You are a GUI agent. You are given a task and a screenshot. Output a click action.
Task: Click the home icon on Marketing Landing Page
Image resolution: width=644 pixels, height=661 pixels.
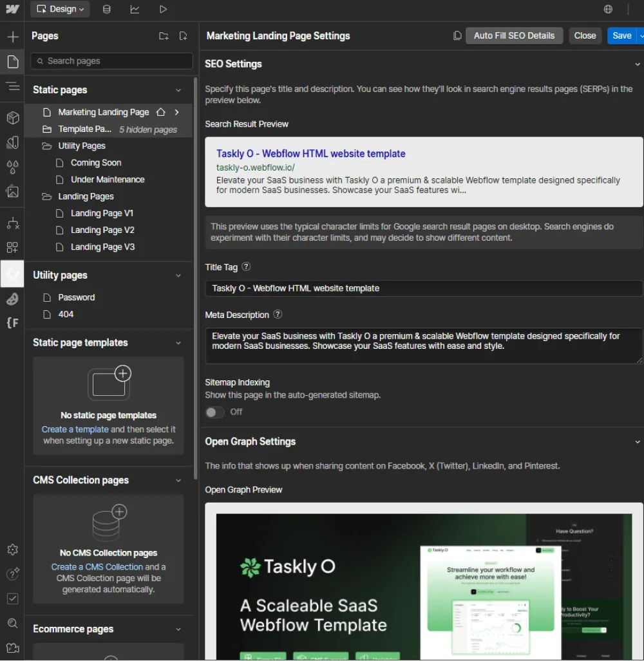[x=161, y=112]
